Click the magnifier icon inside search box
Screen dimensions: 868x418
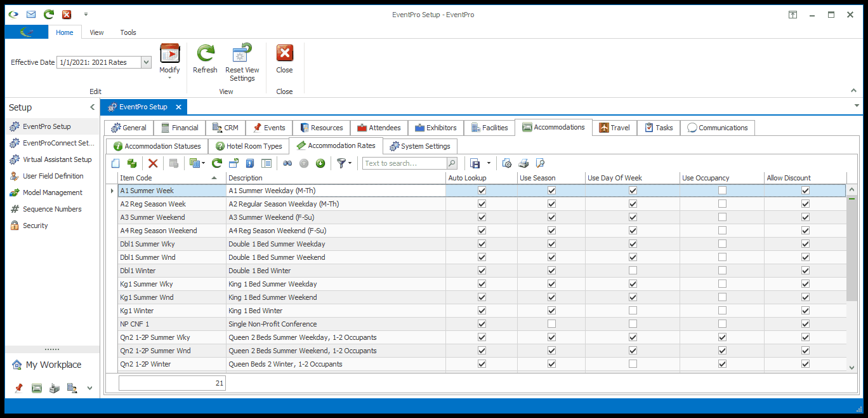pos(452,163)
